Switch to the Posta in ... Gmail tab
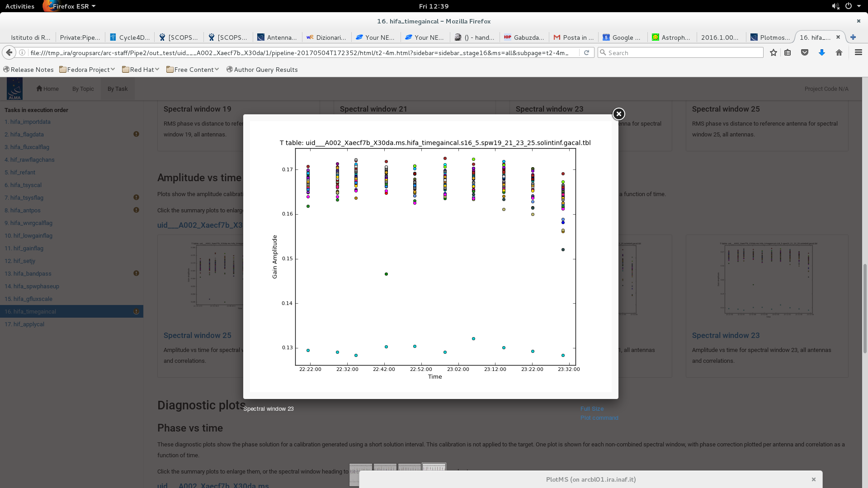This screenshot has height=488, width=868. tap(574, 38)
